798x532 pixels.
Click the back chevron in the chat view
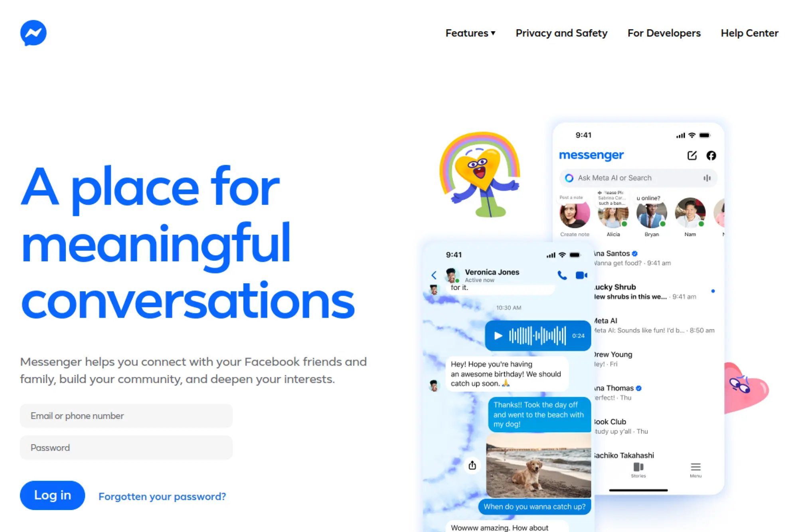coord(434,275)
